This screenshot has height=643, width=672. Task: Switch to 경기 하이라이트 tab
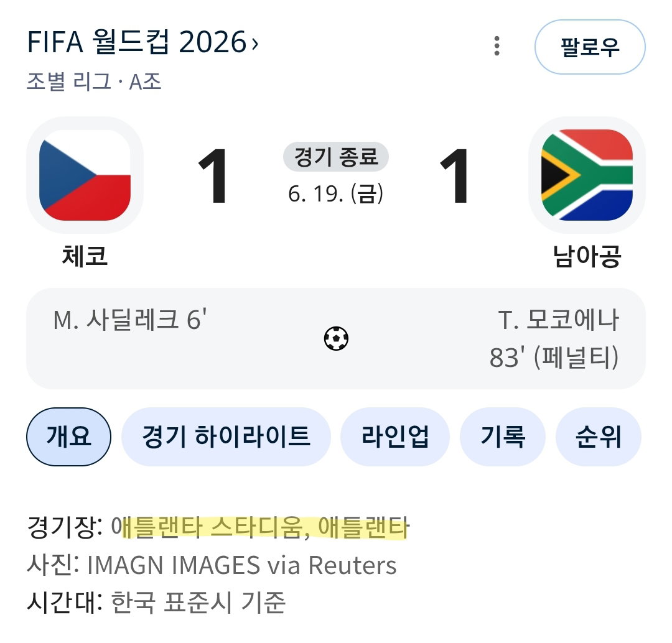(x=226, y=437)
